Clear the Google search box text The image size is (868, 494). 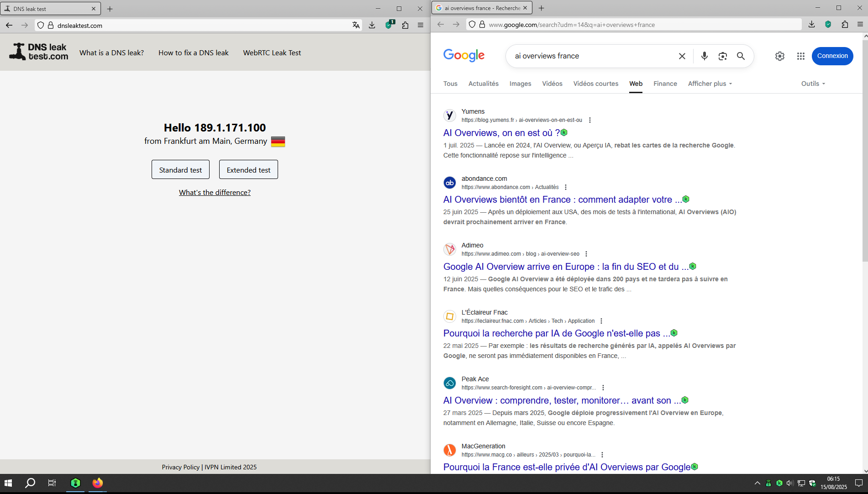682,56
